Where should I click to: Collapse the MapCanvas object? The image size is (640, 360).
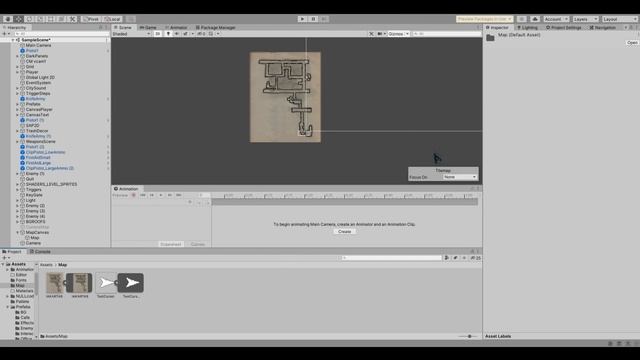click(x=18, y=232)
